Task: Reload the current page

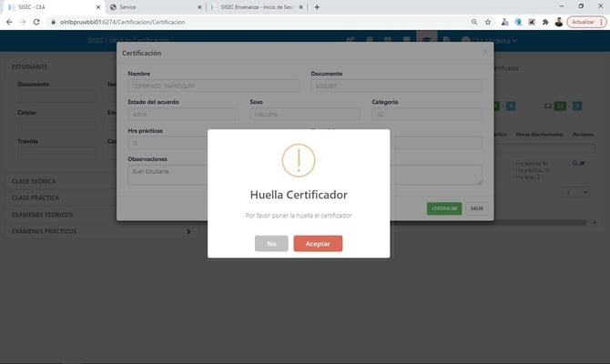Action: point(36,21)
